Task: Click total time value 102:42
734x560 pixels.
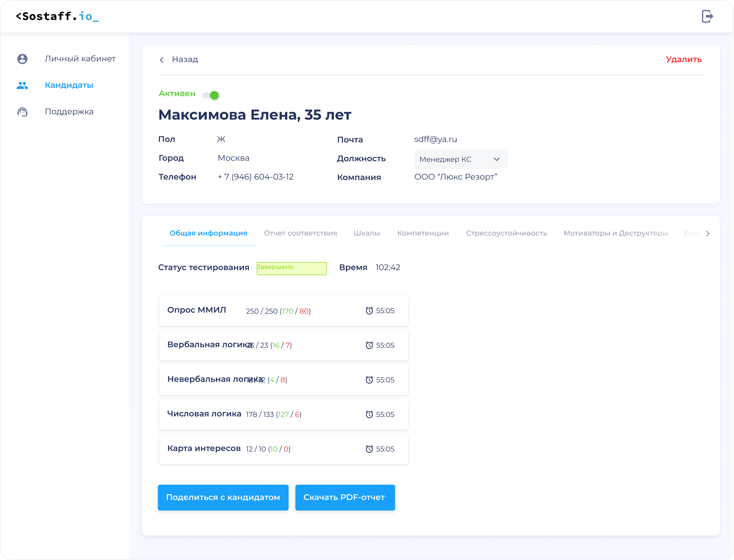Action: [388, 267]
